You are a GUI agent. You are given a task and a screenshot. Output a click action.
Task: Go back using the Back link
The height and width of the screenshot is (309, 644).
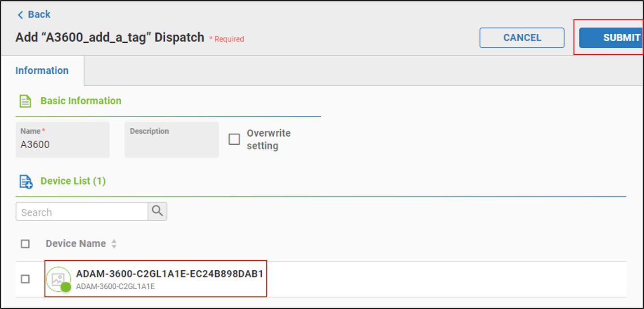[x=39, y=14]
